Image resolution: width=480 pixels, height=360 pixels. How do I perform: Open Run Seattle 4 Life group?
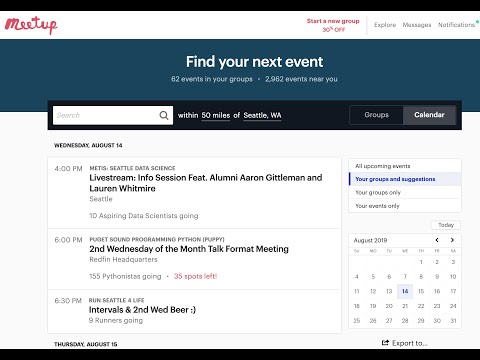[116, 300]
